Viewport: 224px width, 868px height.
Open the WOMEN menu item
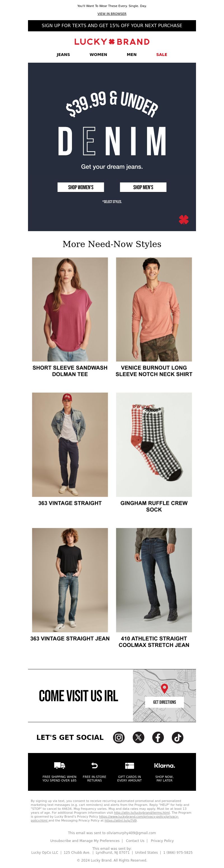point(98,55)
